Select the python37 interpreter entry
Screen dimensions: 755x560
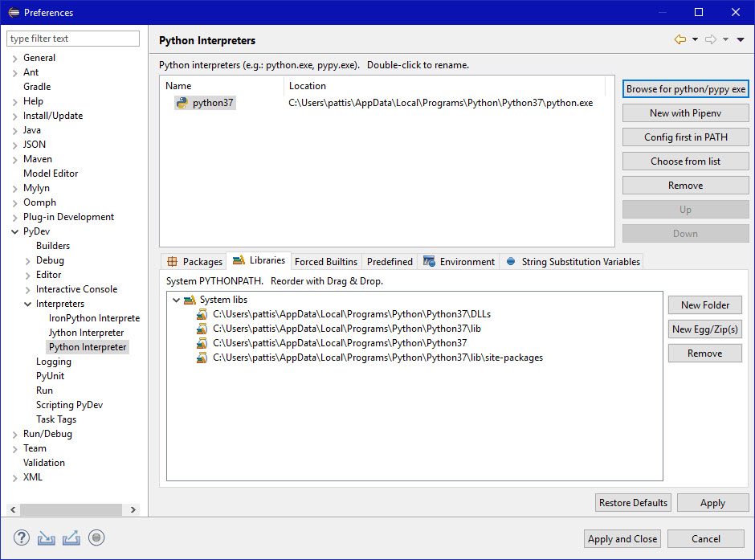click(x=212, y=103)
